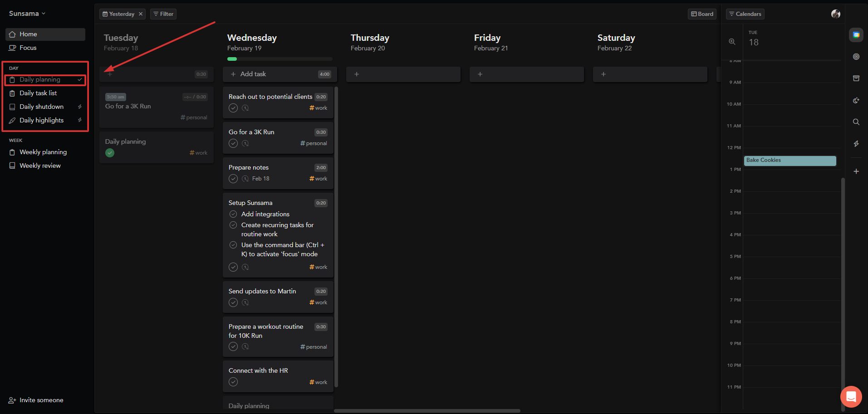Click clock icon on 'Setup Sunsama' task
Image resolution: width=868 pixels, height=414 pixels.
tap(245, 267)
